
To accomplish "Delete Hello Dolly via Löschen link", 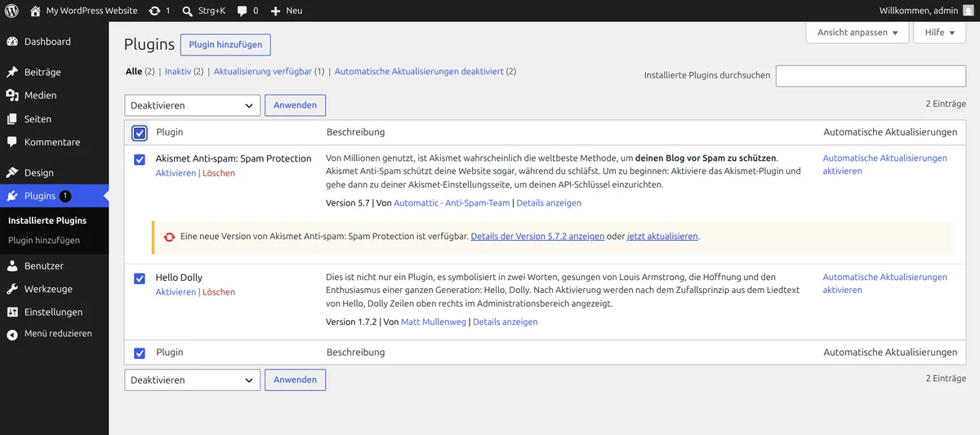I will [x=219, y=292].
